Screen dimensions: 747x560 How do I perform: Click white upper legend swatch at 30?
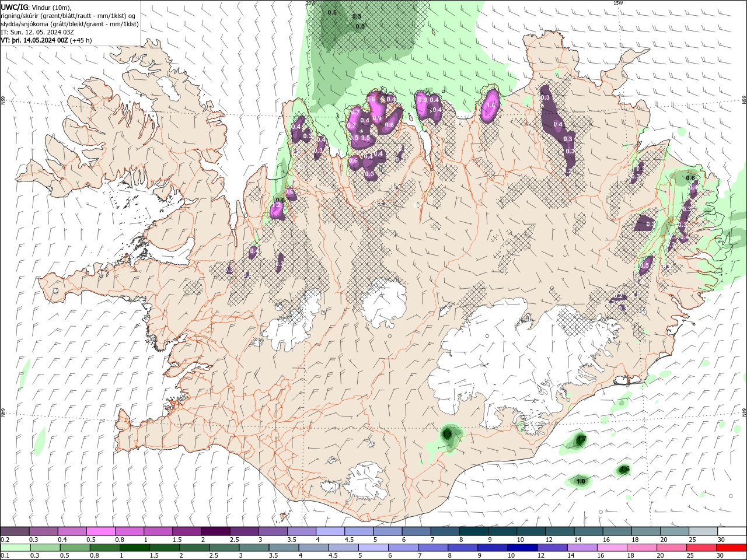point(732,531)
